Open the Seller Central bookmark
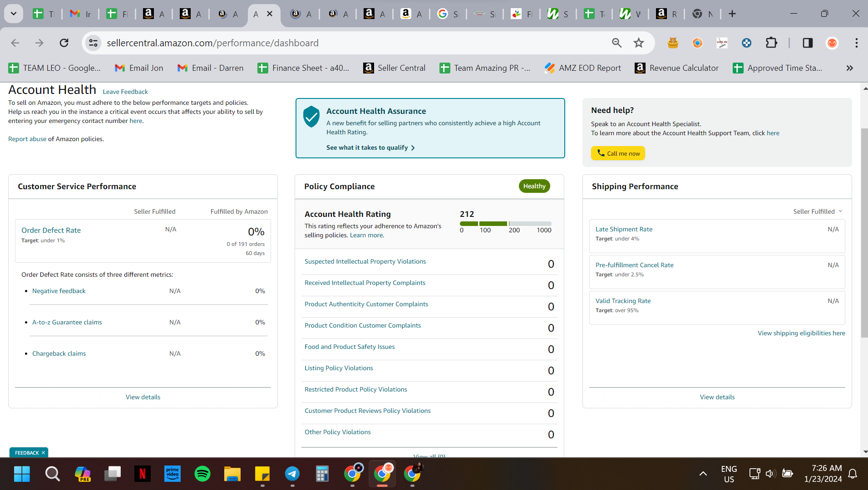Image resolution: width=868 pixels, height=490 pixels. 394,68
